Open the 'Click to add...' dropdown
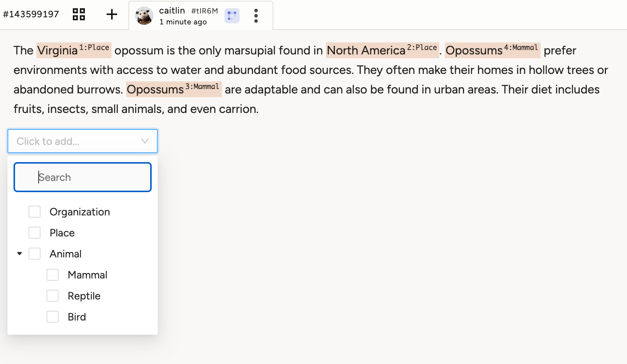Viewport: 627px width, 364px height. (x=83, y=141)
